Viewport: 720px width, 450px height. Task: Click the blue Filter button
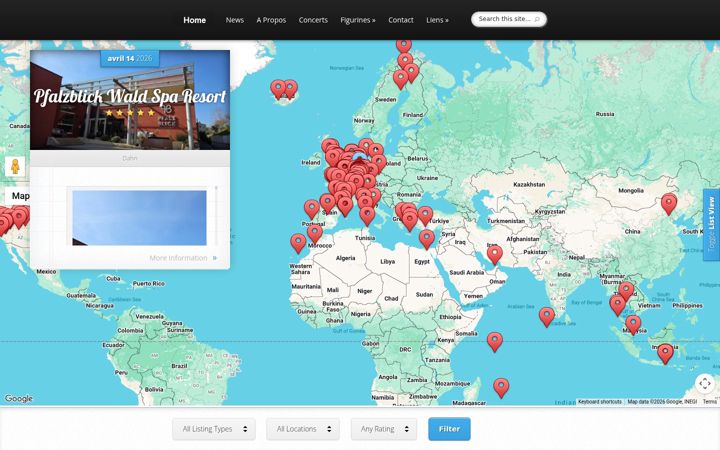(449, 429)
